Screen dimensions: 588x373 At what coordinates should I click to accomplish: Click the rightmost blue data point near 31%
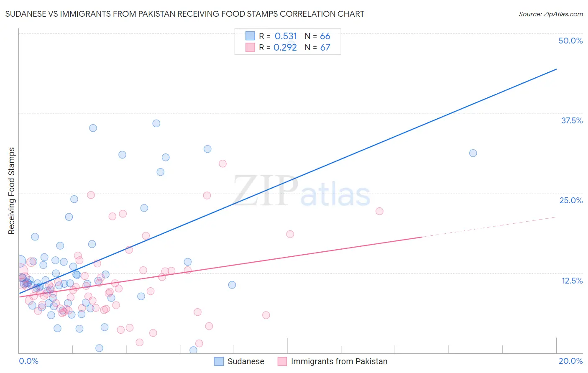[x=473, y=153]
